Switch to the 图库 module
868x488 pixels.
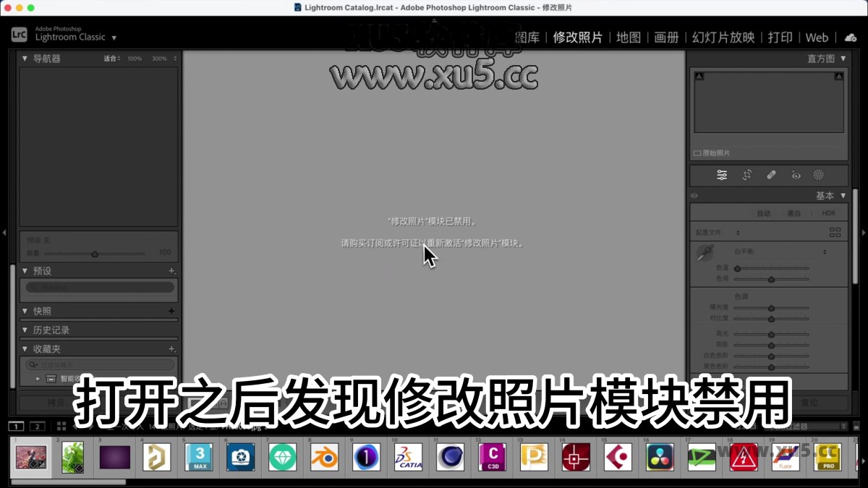pyautogui.click(x=529, y=38)
